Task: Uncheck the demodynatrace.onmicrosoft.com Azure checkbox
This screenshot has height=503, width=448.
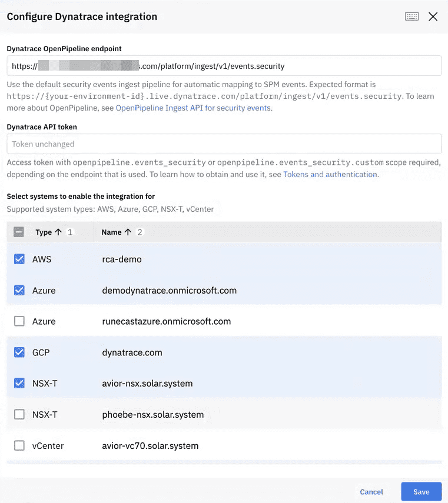Action: click(19, 290)
